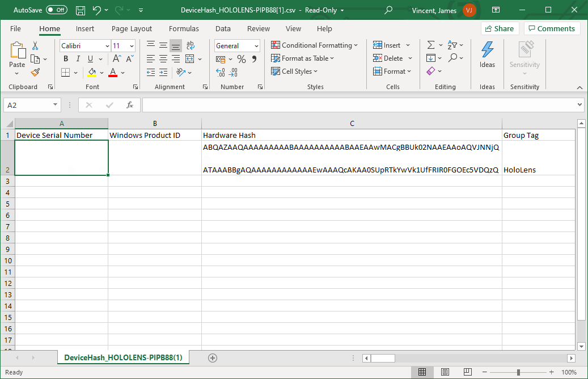This screenshot has height=379, width=588.
Task: Switch to the Insert tab
Action: pyautogui.click(x=84, y=28)
